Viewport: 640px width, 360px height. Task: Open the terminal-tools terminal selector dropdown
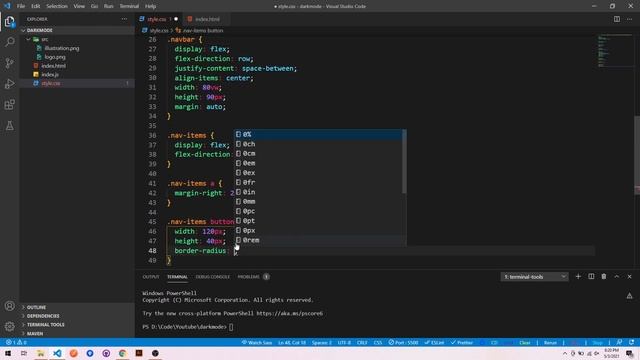pos(534,277)
